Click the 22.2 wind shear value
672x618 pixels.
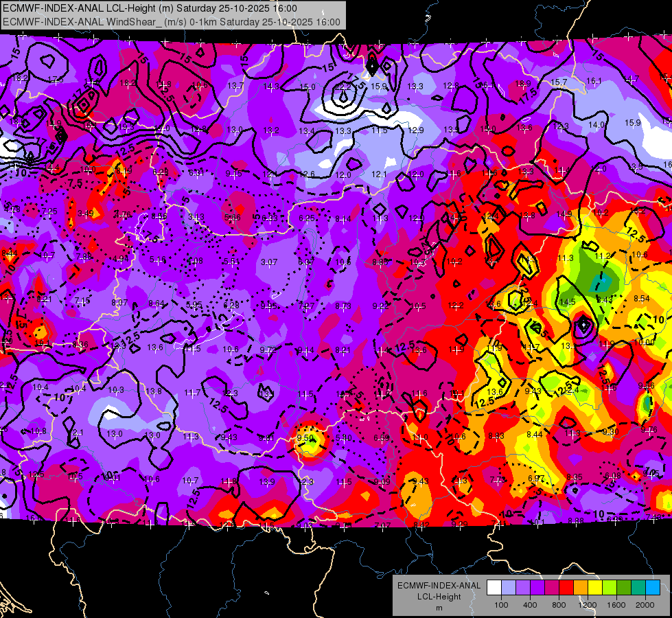click(x=343, y=87)
